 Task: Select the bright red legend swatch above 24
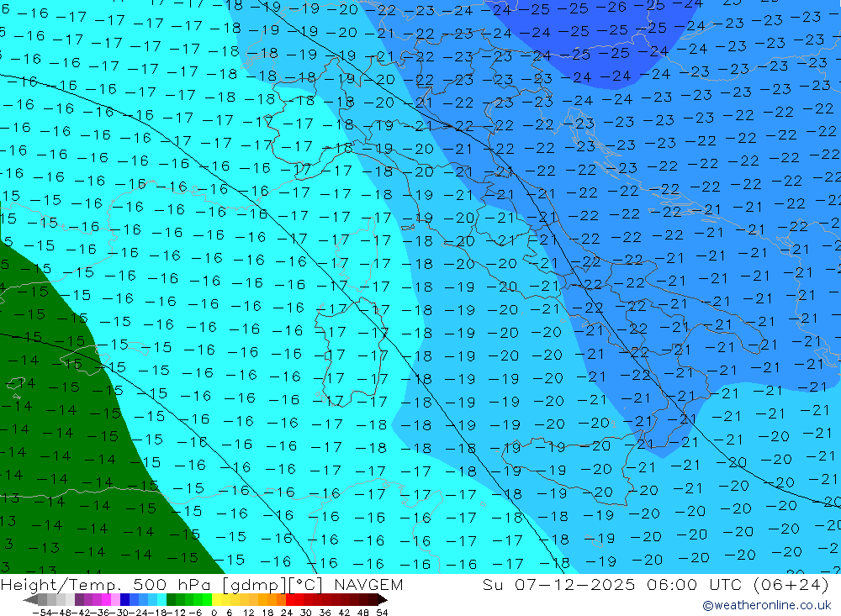click(x=290, y=600)
